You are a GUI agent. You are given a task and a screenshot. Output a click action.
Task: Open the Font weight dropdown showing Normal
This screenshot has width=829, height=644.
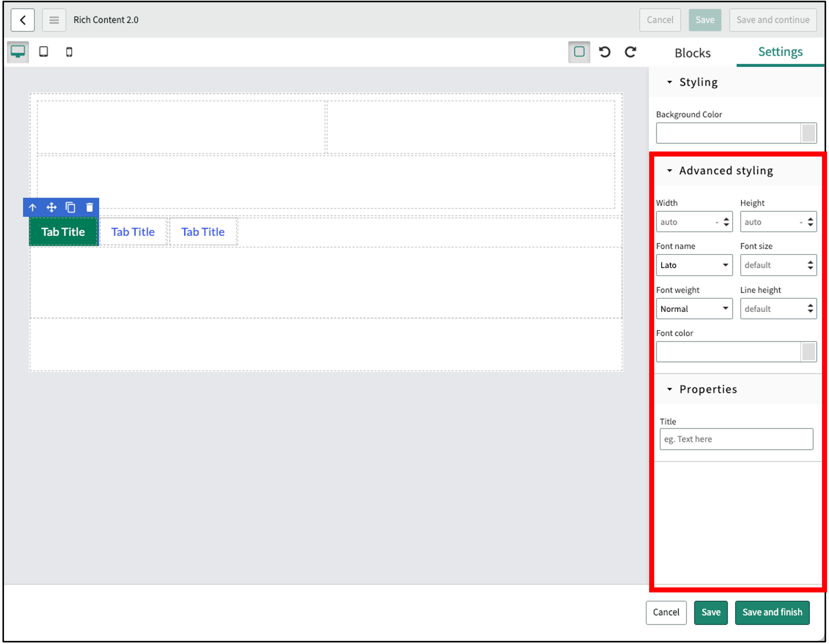pos(694,309)
